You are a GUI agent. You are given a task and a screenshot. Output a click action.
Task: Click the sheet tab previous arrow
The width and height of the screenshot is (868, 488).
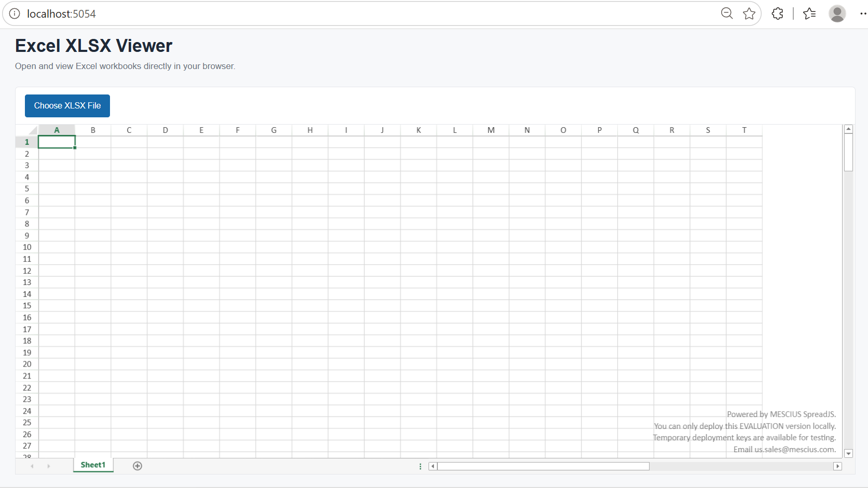[x=32, y=466]
